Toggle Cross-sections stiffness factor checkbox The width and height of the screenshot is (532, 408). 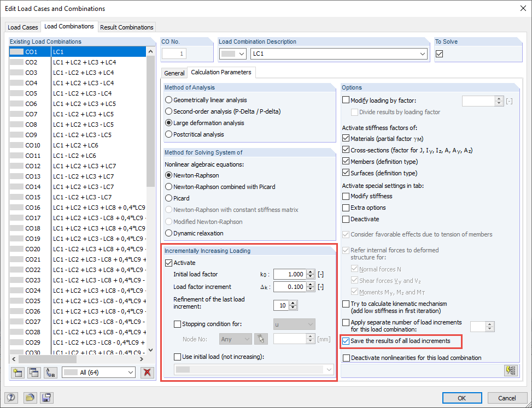[346, 150]
